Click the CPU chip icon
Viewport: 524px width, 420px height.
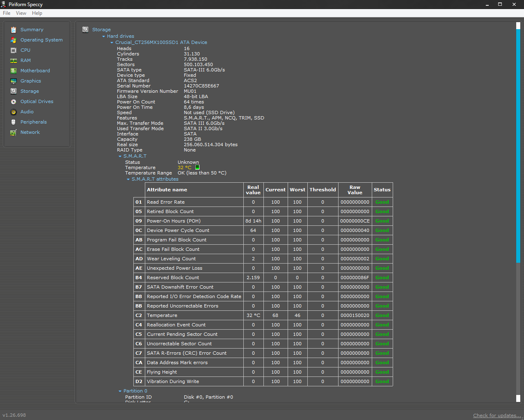click(x=14, y=50)
